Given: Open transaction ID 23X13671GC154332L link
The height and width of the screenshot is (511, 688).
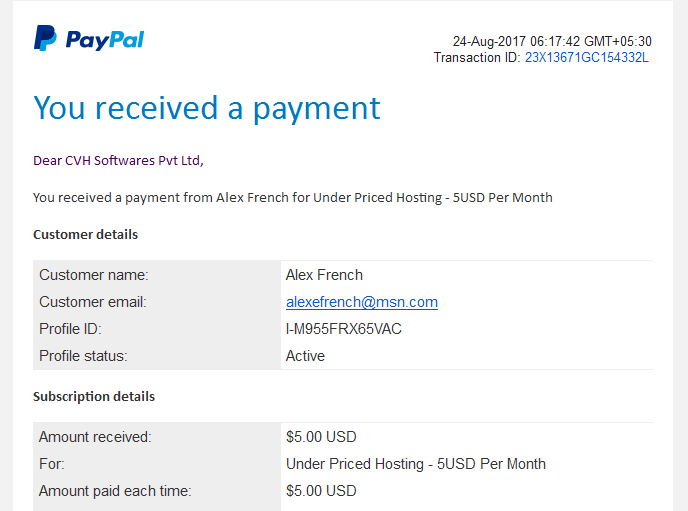Looking at the screenshot, I should click(x=587, y=57).
